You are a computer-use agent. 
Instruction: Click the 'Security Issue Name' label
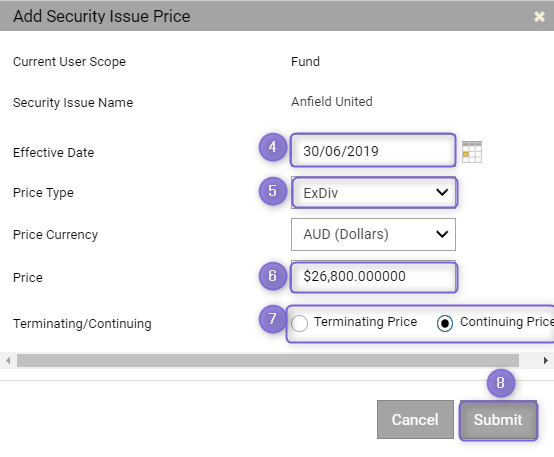coord(73,103)
